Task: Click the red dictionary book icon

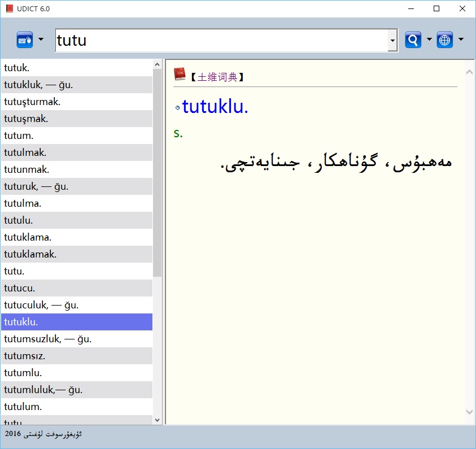Action: click(x=180, y=74)
